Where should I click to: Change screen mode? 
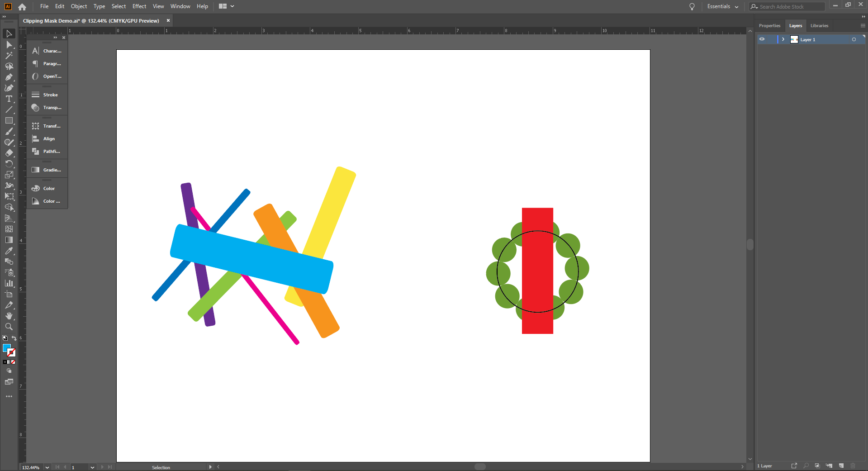click(x=9, y=382)
